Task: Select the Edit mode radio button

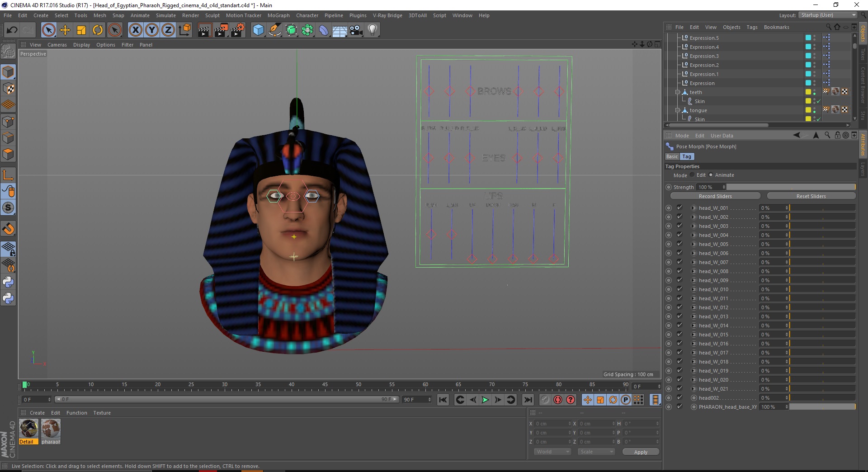Action: click(x=692, y=175)
